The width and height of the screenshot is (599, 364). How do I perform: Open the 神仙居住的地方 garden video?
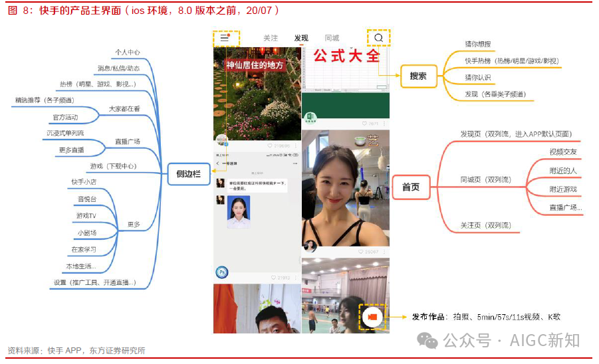257,94
